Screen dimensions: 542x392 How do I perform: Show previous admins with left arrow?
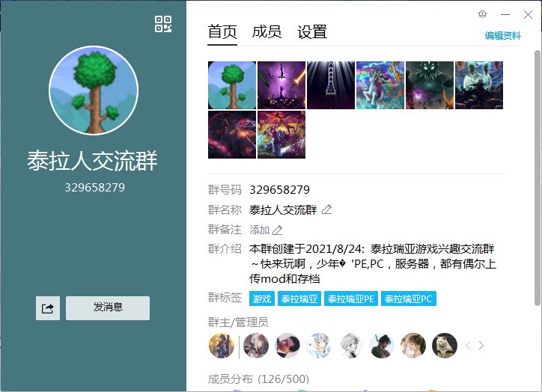click(x=468, y=346)
